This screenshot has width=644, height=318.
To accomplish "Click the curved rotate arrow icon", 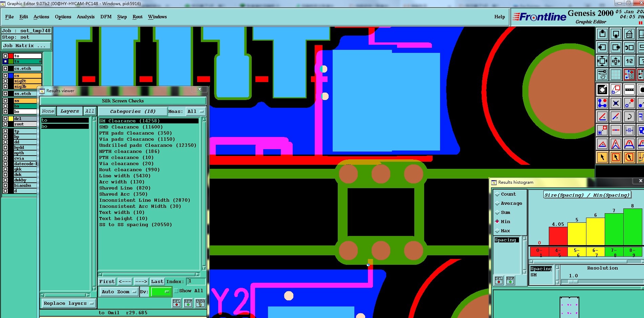I will click(629, 117).
